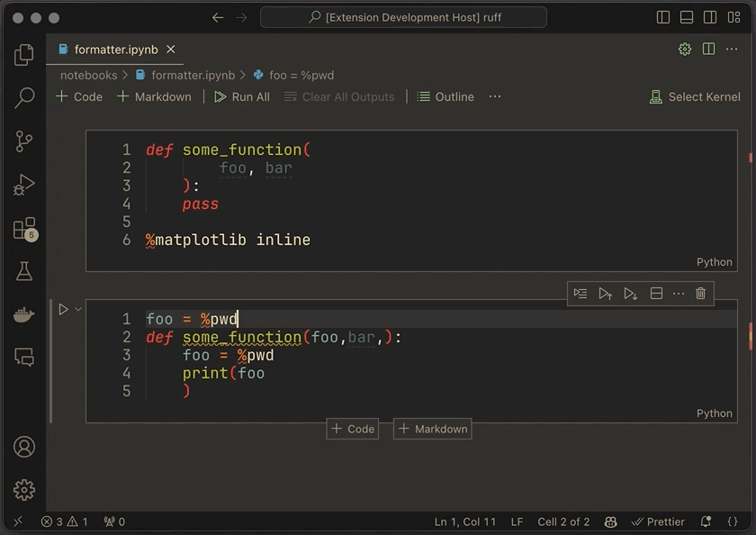Click 'Cell 2 of 2' status item
Image resolution: width=756 pixels, height=535 pixels.
pyautogui.click(x=563, y=521)
